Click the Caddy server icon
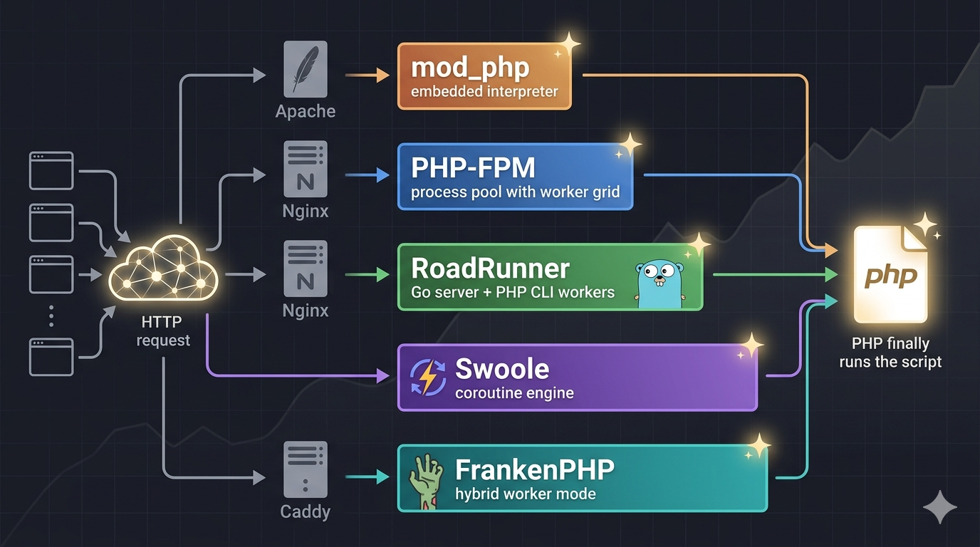The image size is (980, 547). pyautogui.click(x=306, y=469)
